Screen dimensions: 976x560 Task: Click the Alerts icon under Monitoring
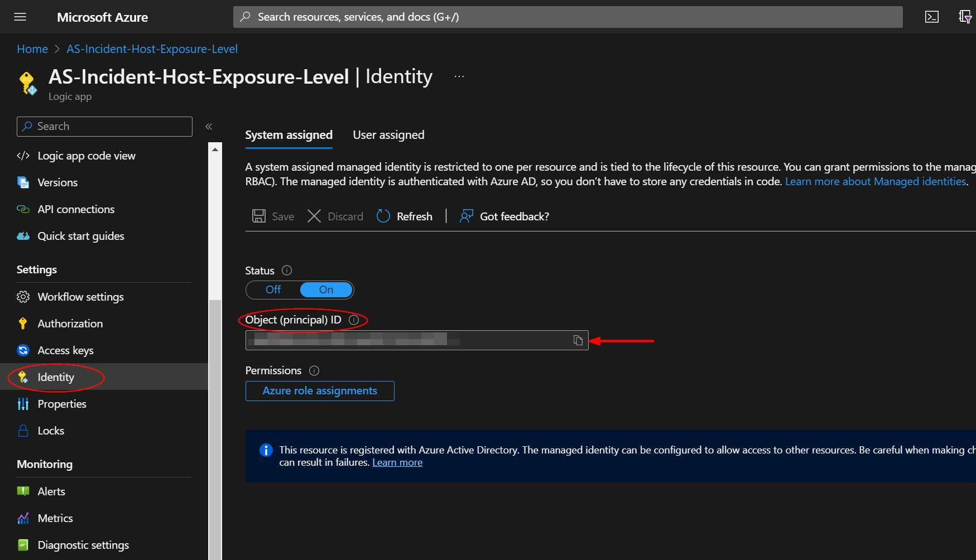23,491
